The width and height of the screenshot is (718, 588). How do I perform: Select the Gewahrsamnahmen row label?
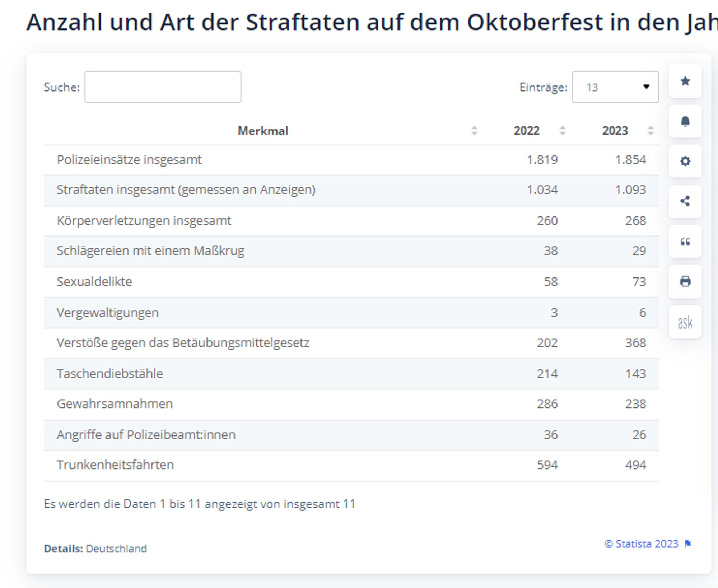[115, 404]
